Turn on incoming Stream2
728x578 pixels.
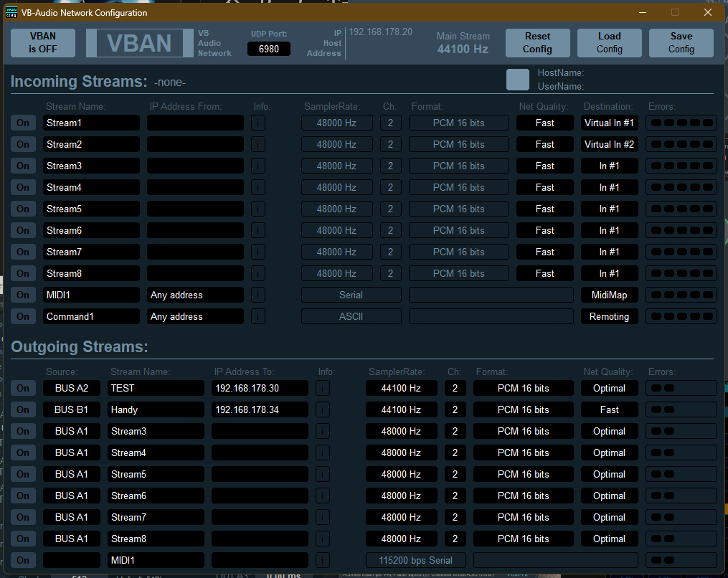click(x=23, y=144)
